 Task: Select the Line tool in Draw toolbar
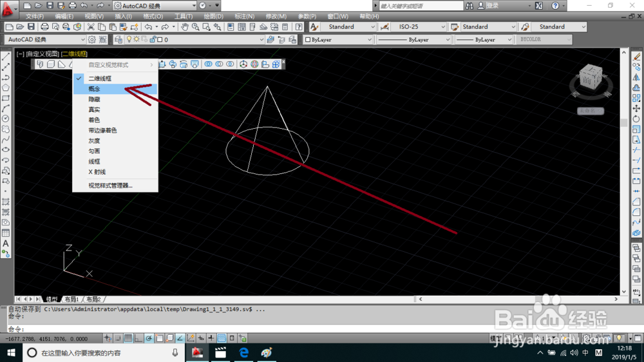[x=6, y=57]
